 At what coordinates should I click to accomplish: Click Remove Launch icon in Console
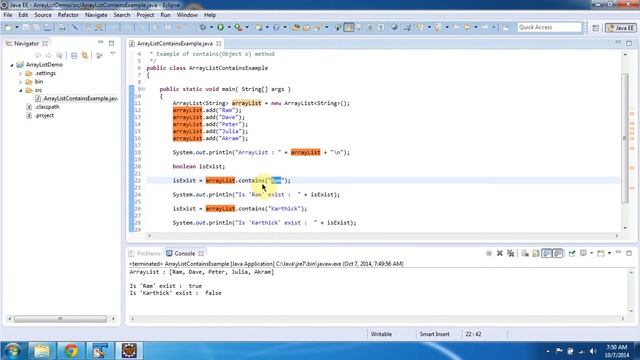(x=500, y=253)
